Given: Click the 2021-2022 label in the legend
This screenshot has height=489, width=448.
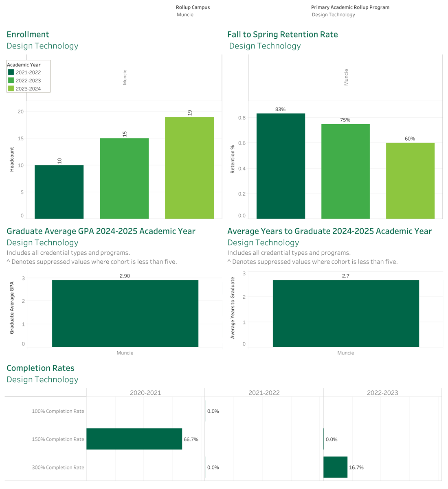Looking at the screenshot, I should [28, 73].
